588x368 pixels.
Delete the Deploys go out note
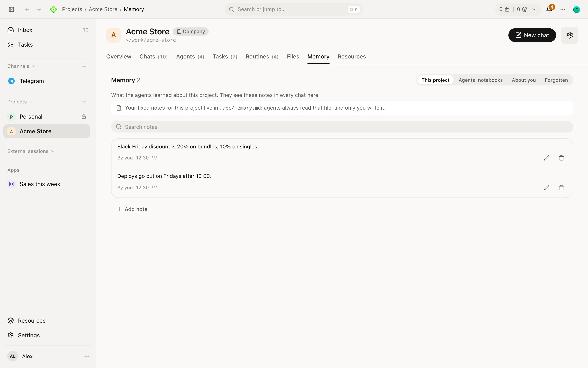(x=561, y=188)
